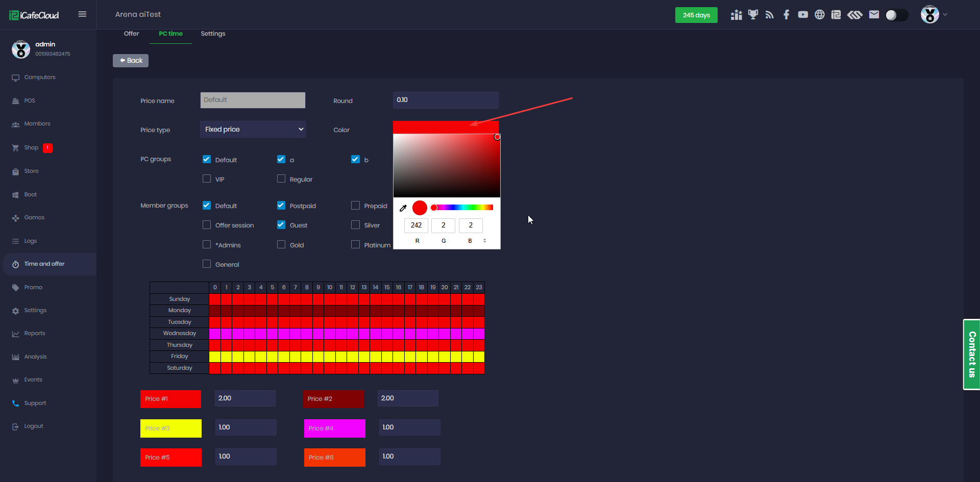This screenshot has width=980, height=482.
Task: Click the mail envelope icon
Action: 874,15
